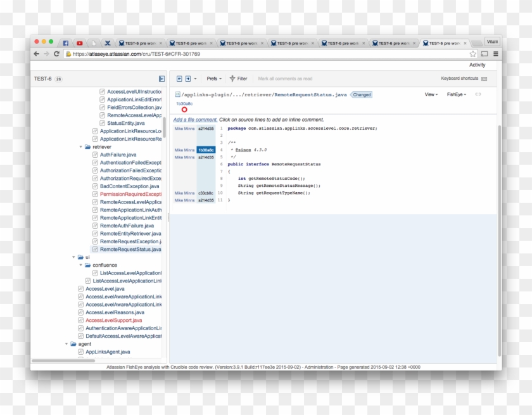Open the Keyboard shortcuts link
Screen dimensions: 532x415
point(460,79)
